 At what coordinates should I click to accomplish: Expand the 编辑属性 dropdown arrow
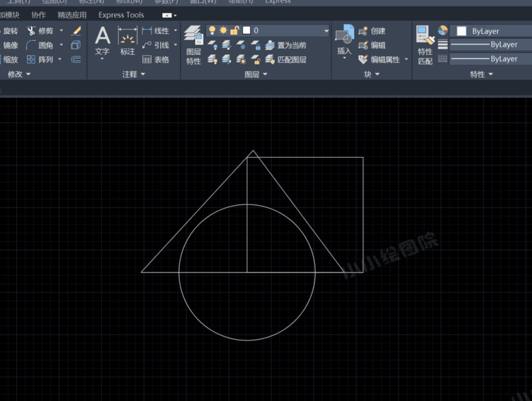pyautogui.click(x=406, y=60)
